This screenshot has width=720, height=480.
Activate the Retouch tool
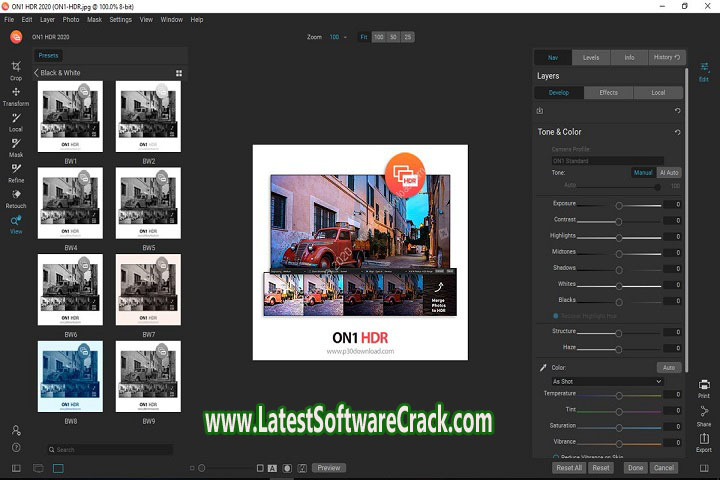(16, 197)
